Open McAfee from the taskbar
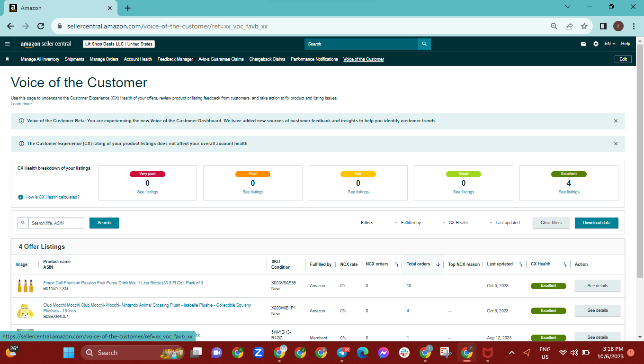644x364 pixels. pyautogui.click(x=488, y=353)
